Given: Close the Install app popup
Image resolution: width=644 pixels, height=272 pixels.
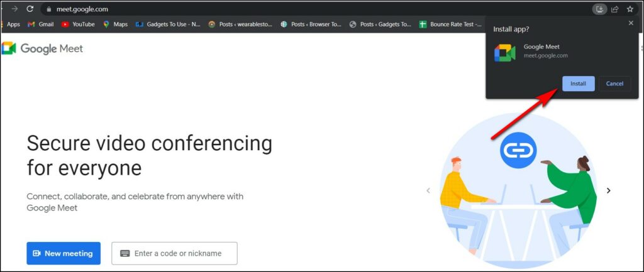Looking at the screenshot, I should (x=631, y=23).
